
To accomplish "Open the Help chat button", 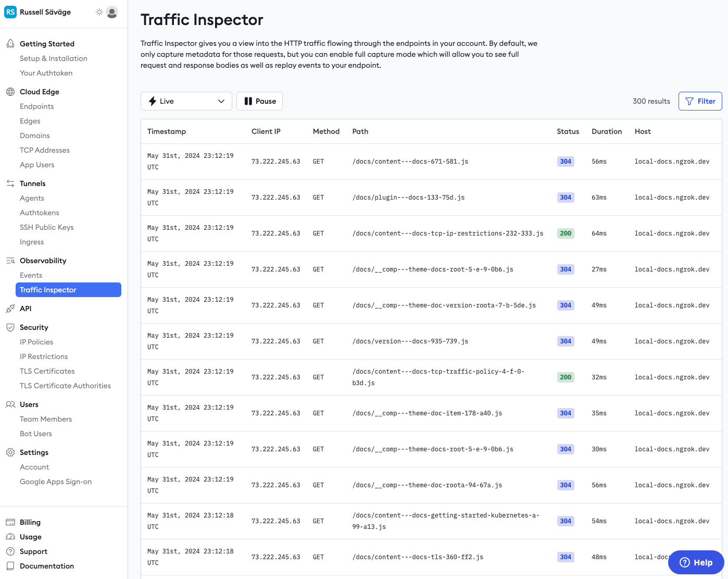I will click(x=696, y=562).
